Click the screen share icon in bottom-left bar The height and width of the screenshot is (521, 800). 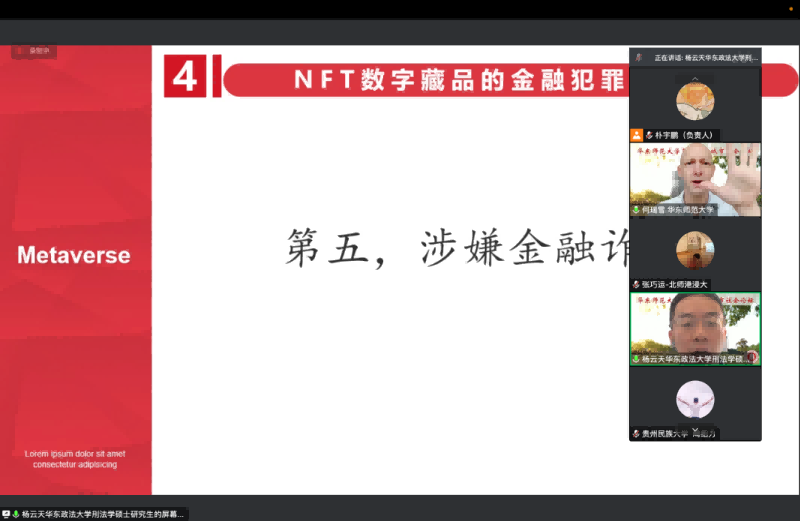[x=6, y=514]
